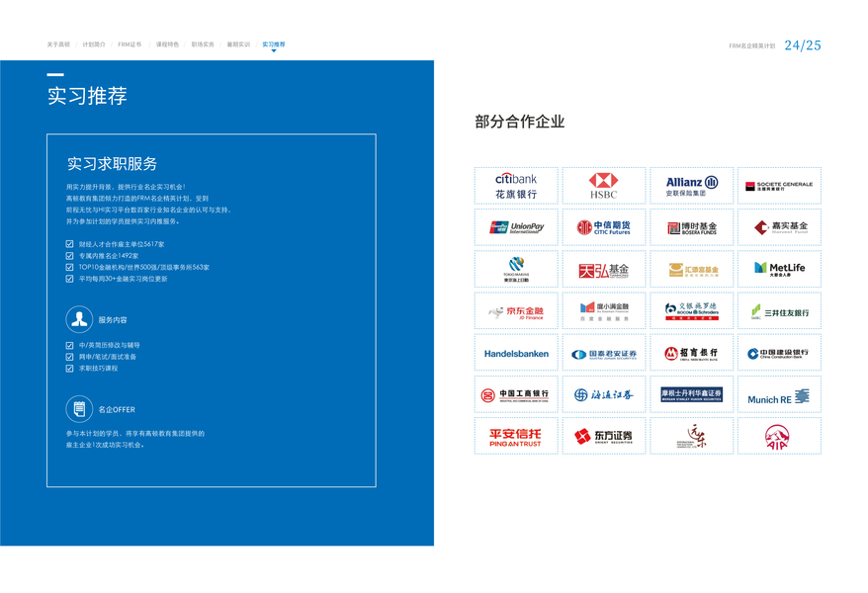Click the 度小满金融 logo

[x=603, y=311]
